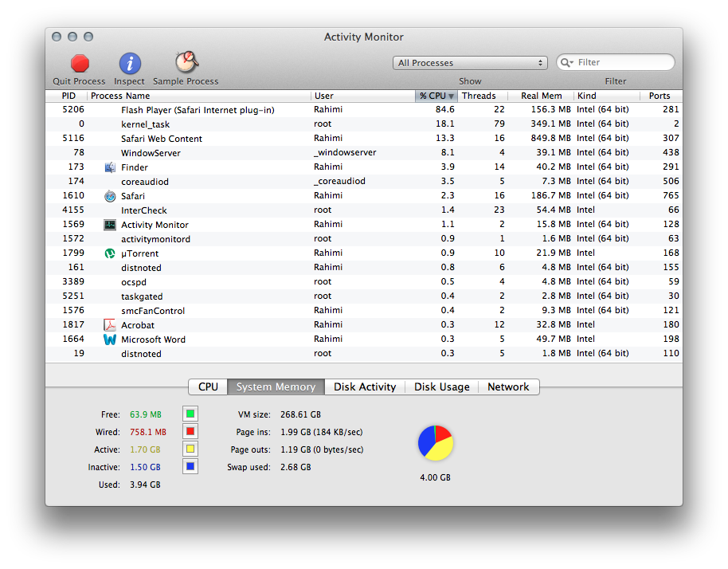Switch to the CPU tab
This screenshot has width=728, height=569.
pyautogui.click(x=208, y=387)
